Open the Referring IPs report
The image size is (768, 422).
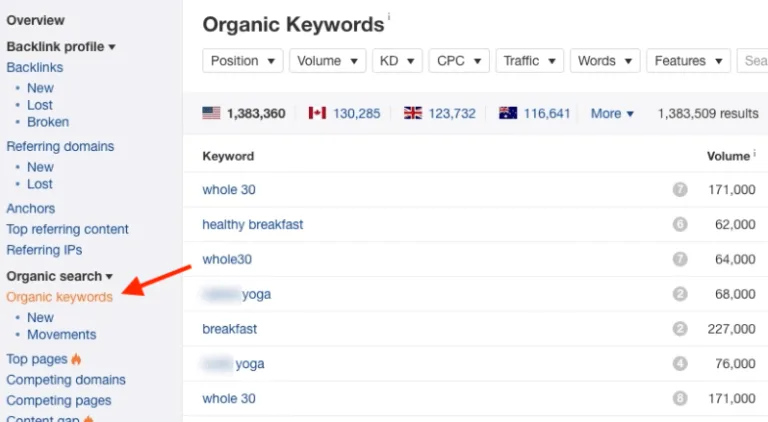pyautogui.click(x=44, y=250)
